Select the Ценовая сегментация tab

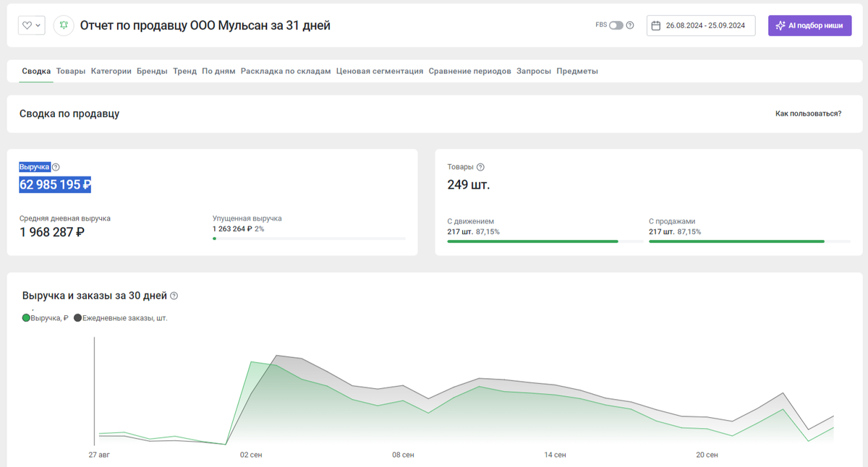click(380, 71)
